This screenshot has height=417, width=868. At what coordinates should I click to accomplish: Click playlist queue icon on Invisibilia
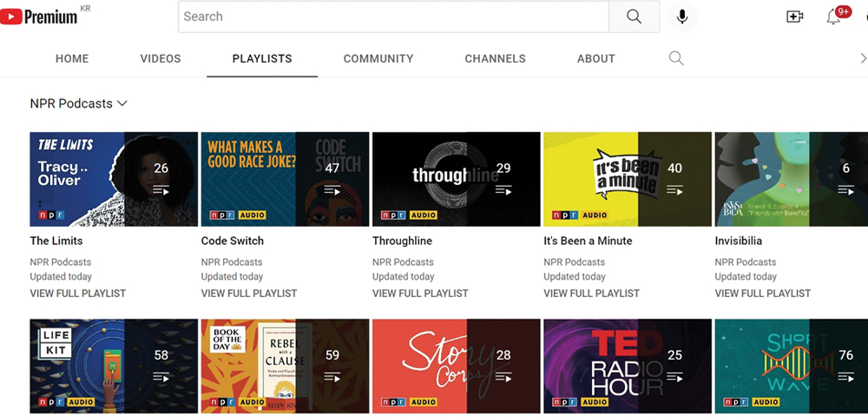tap(845, 190)
